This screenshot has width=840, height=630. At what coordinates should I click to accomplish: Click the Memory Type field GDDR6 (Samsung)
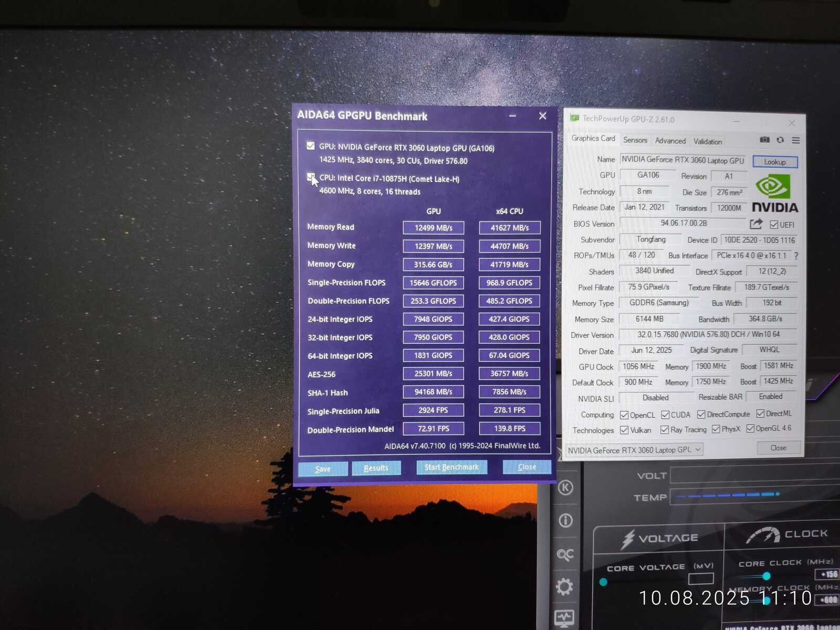pyautogui.click(x=659, y=303)
